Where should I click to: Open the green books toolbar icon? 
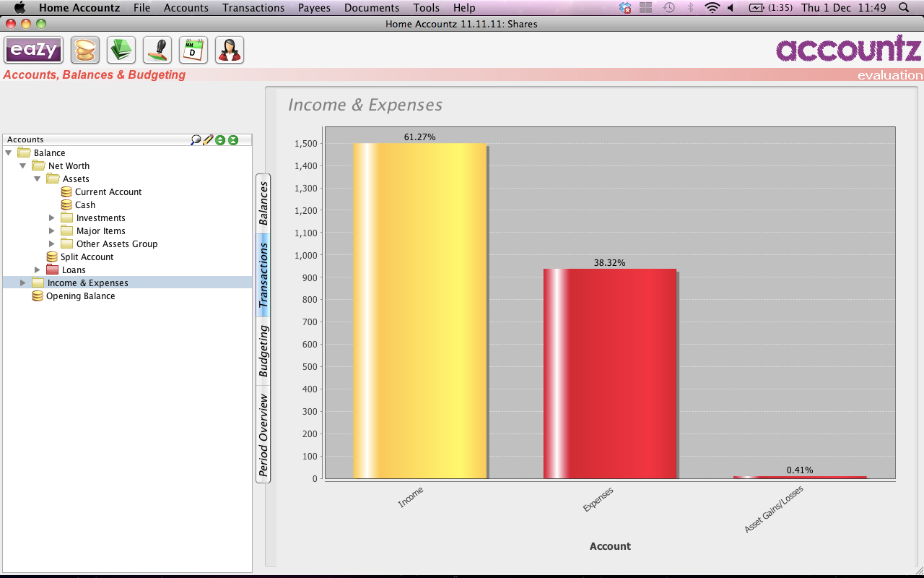[x=121, y=50]
